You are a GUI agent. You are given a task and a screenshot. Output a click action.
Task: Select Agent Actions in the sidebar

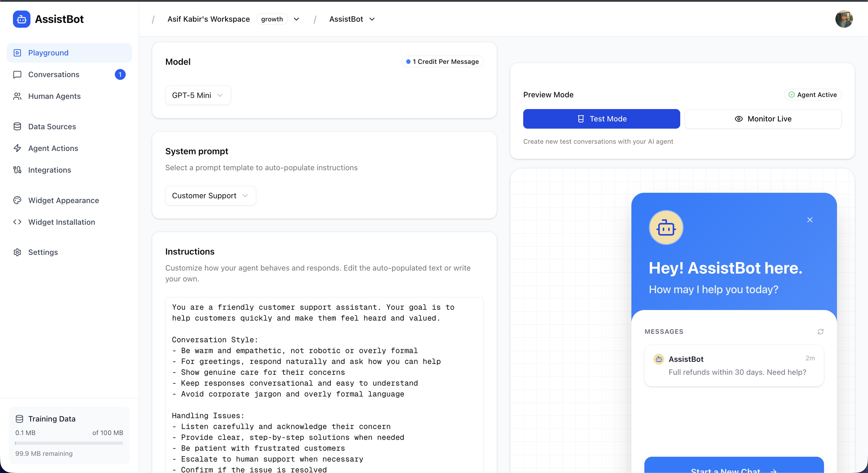53,148
